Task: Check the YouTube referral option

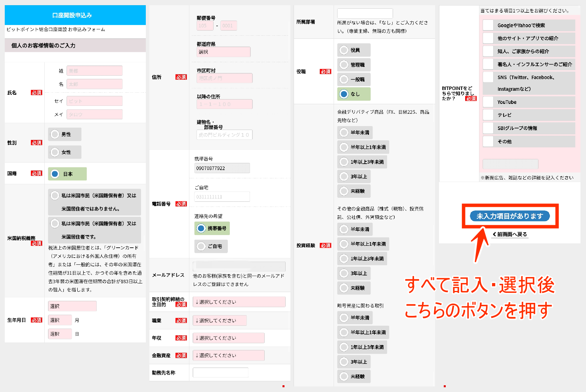Action: pos(488,102)
